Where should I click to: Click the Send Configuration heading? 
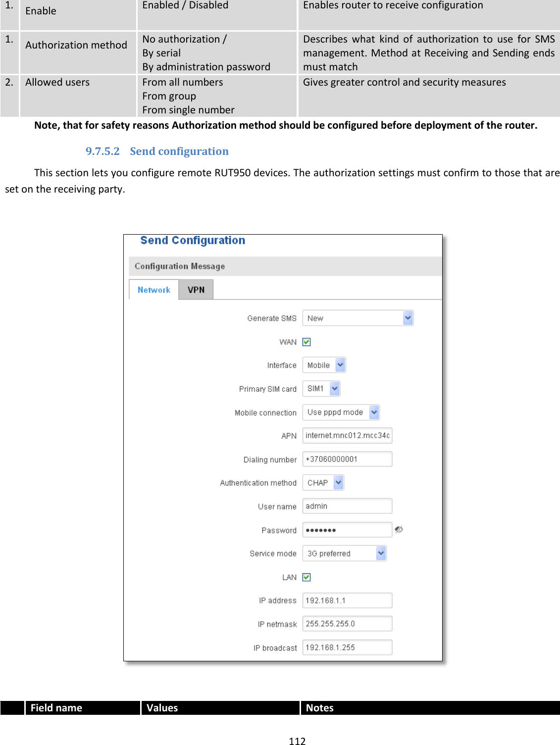[x=192, y=241]
